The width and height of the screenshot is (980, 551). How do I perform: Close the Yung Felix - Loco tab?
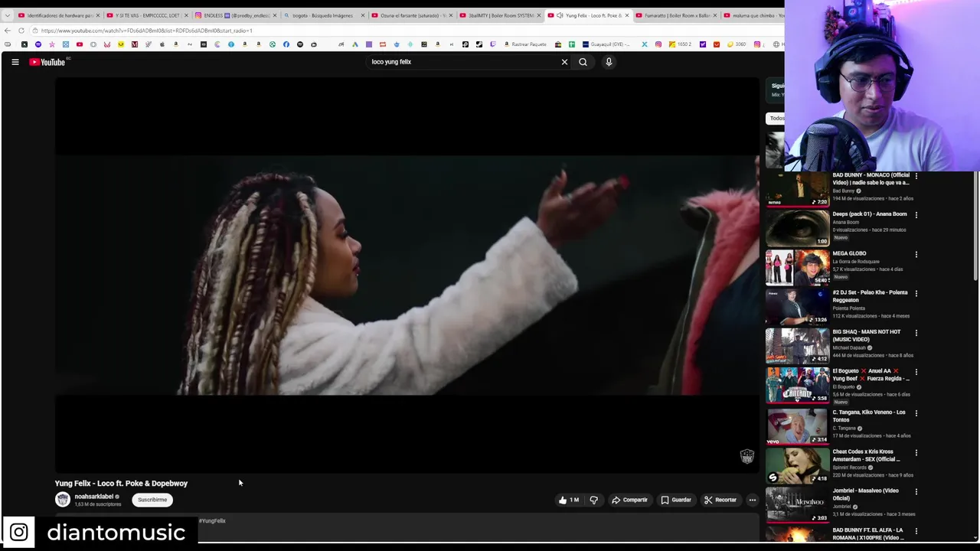point(627,15)
